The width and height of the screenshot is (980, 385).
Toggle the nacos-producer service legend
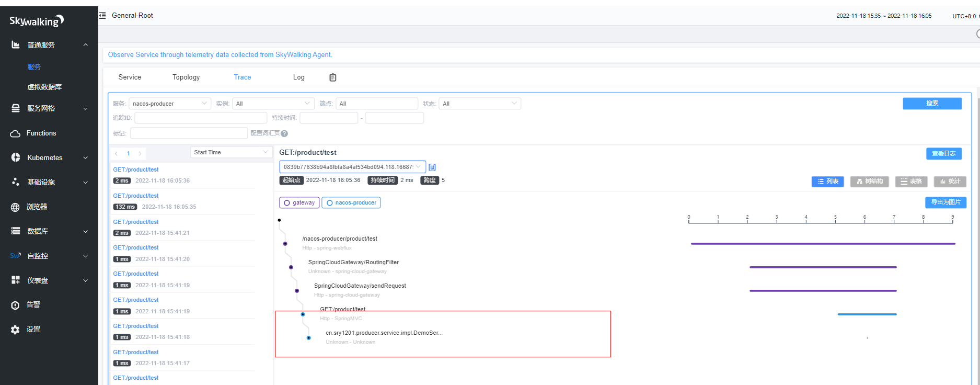(351, 202)
